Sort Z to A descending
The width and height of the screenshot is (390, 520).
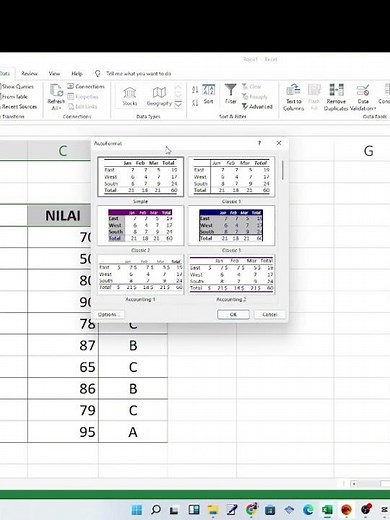pos(195,103)
